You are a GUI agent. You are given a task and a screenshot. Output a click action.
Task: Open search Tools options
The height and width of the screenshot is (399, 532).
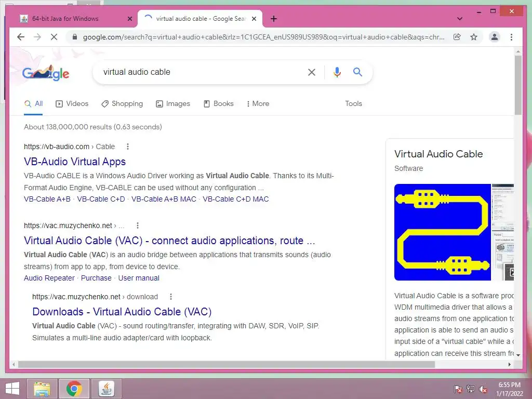point(353,103)
